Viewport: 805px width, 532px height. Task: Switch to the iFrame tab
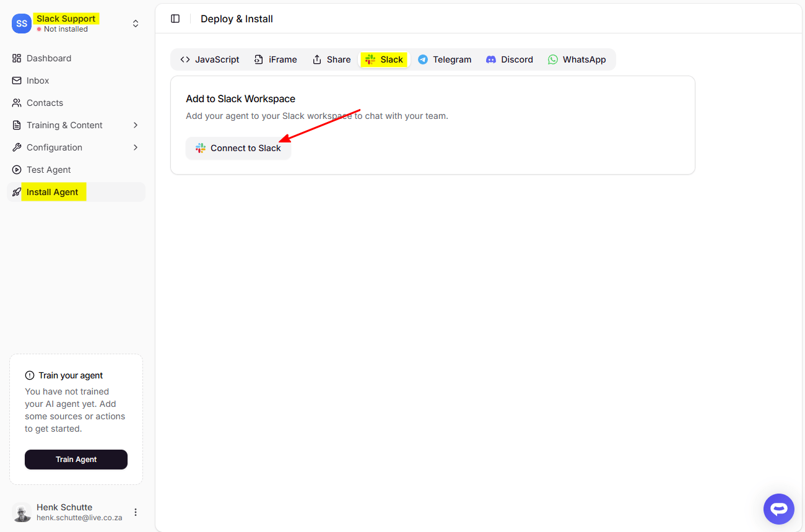(276, 59)
